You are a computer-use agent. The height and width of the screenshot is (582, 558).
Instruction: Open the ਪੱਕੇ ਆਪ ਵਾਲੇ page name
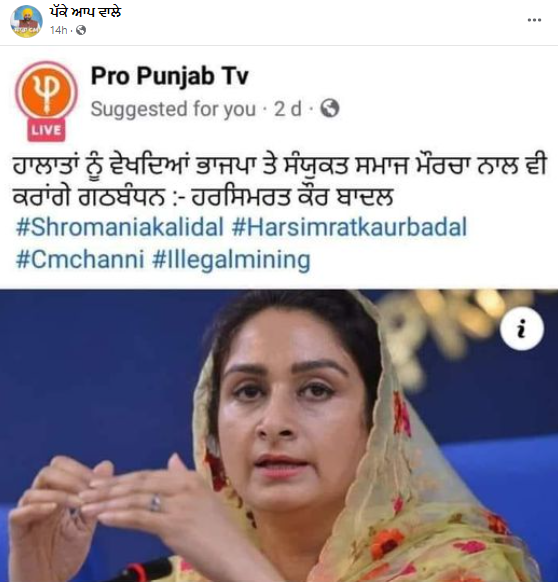86,12
